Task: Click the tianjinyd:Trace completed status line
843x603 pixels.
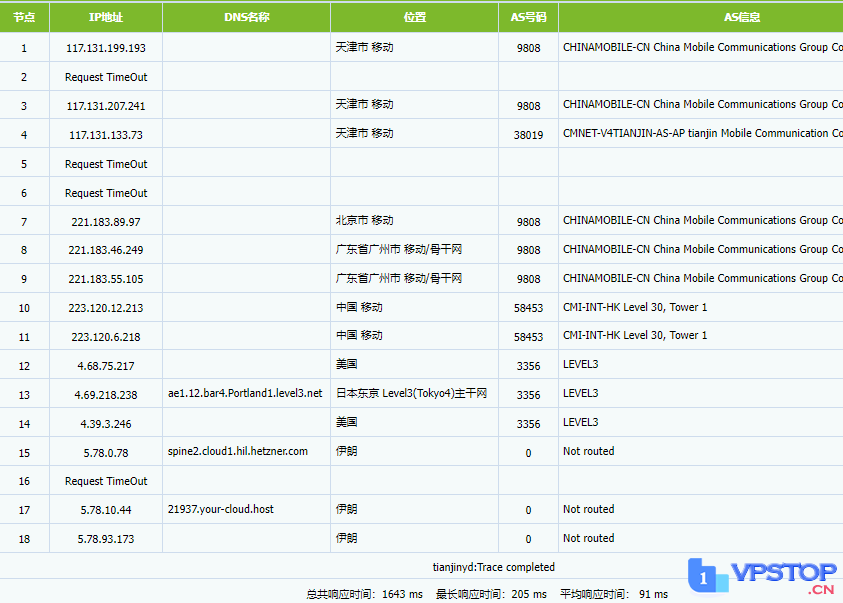Action: (494, 567)
